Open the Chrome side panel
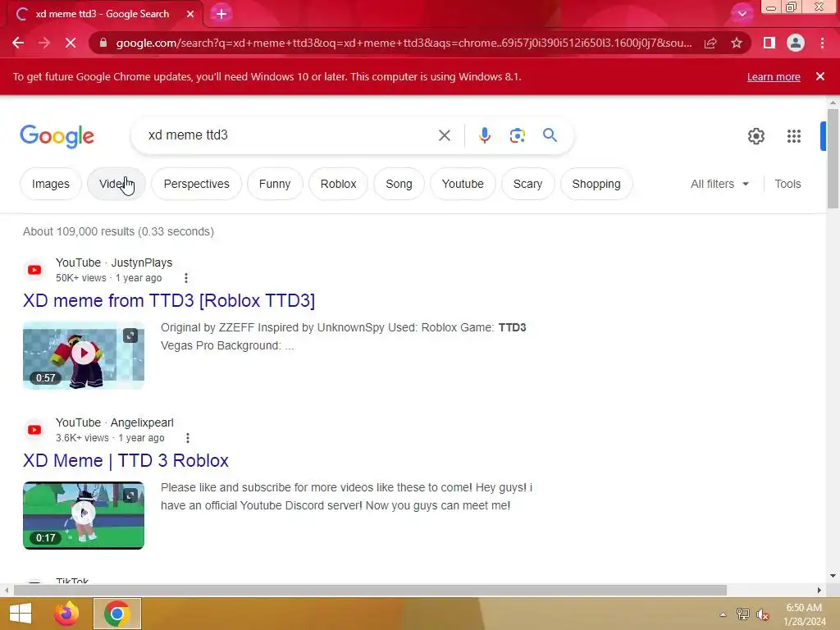 click(x=769, y=43)
